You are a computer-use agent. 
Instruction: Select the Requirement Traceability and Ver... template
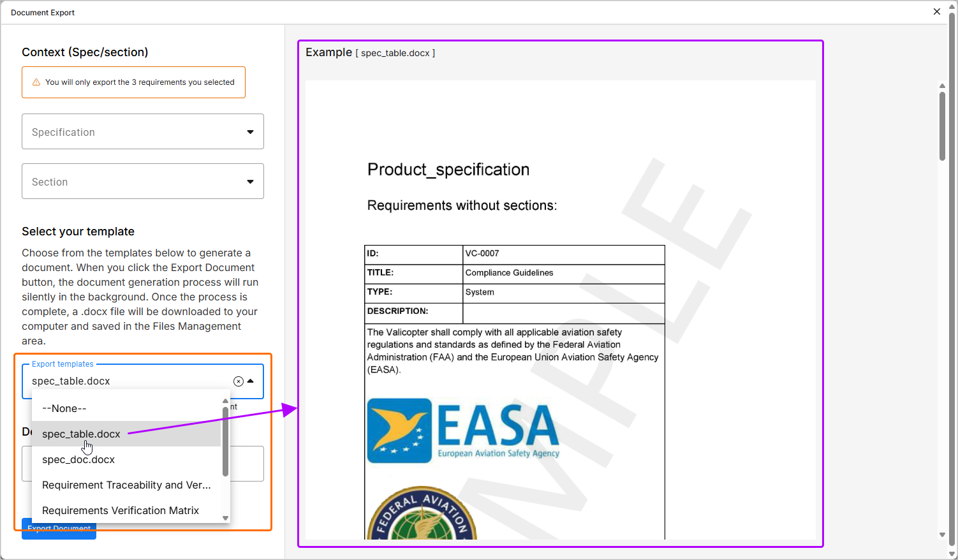tap(126, 485)
